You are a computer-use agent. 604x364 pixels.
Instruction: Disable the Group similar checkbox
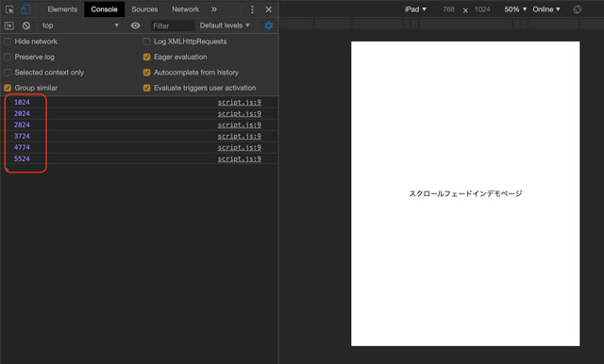point(8,88)
